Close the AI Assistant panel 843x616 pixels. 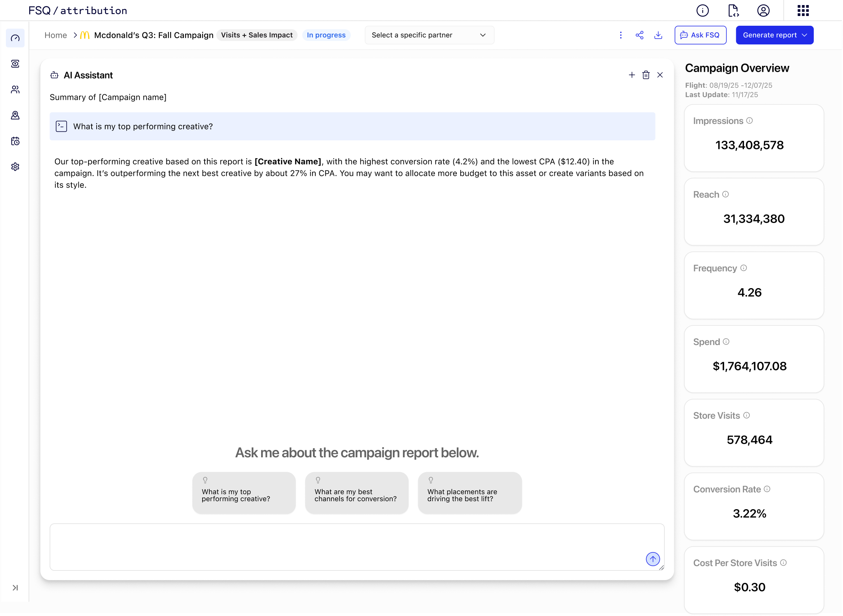tap(660, 75)
